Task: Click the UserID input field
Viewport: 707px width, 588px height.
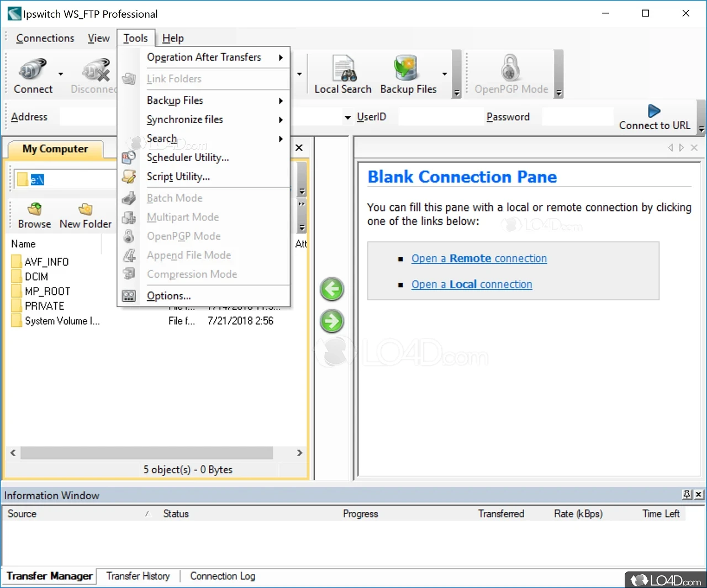Action: pyautogui.click(x=441, y=117)
